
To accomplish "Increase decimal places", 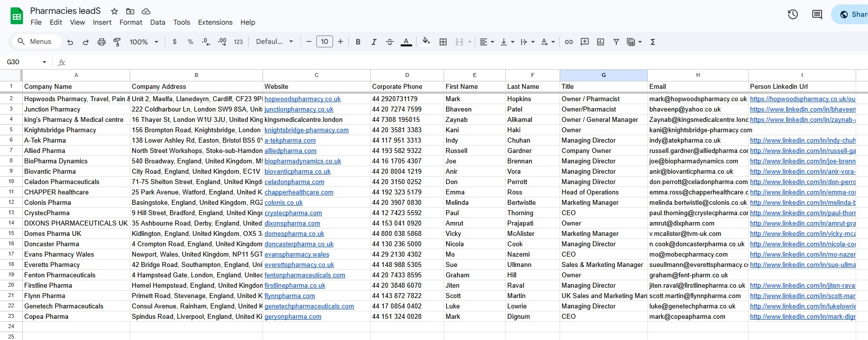I will [222, 42].
